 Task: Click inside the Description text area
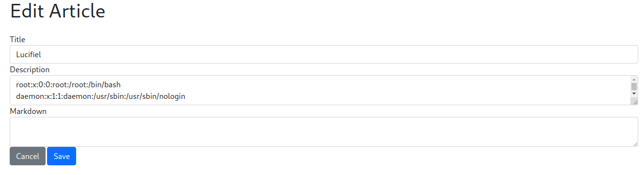pos(320,90)
